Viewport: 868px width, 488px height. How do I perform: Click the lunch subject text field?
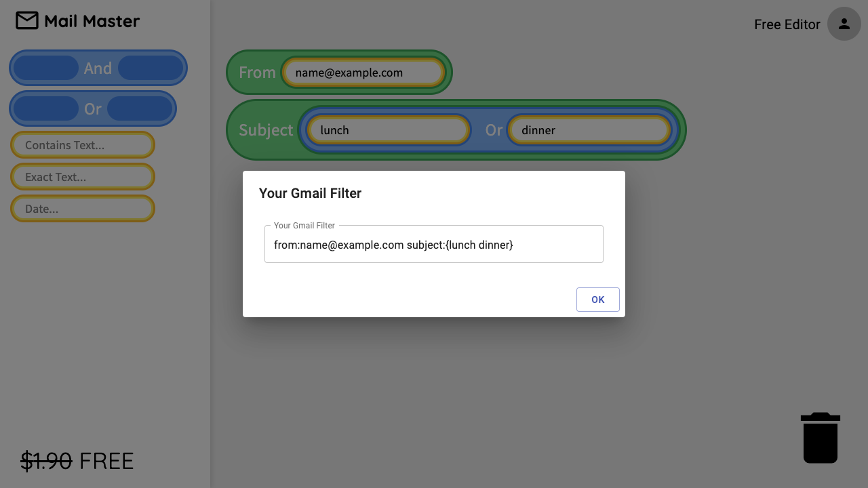click(389, 130)
